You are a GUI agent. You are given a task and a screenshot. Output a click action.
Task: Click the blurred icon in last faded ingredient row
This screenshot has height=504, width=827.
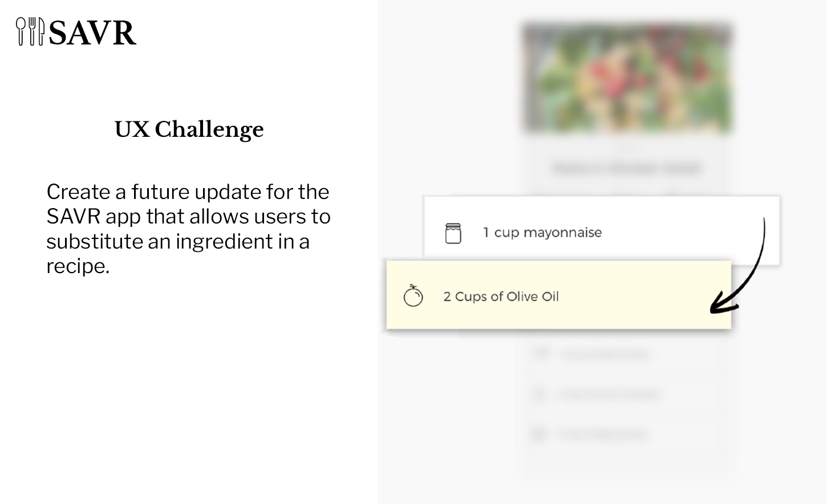click(540, 434)
